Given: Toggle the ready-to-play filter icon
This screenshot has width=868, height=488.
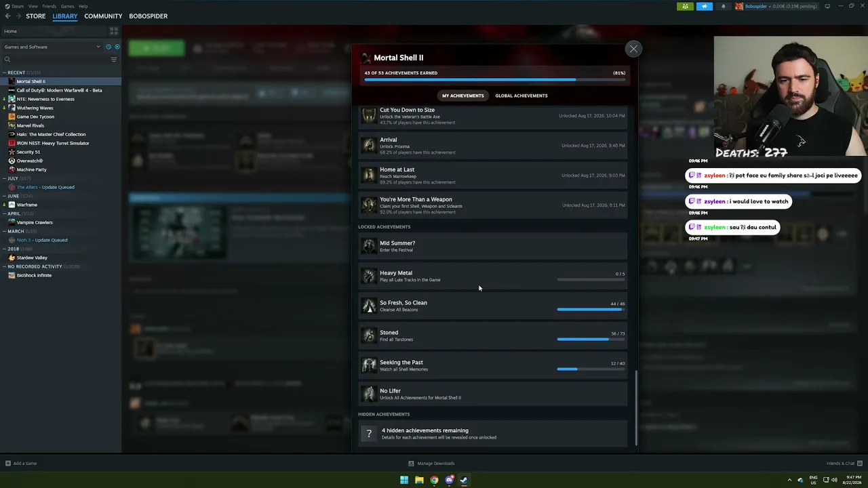Looking at the screenshot, I should (117, 47).
